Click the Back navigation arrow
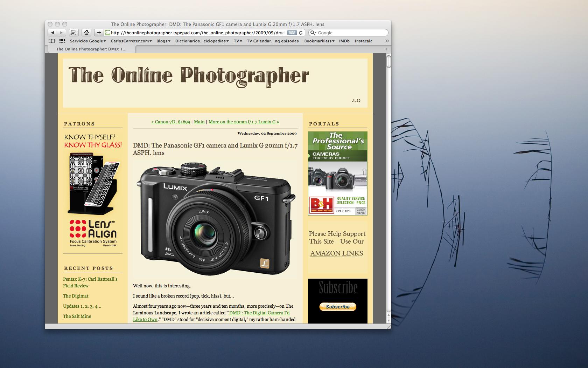The height and width of the screenshot is (368, 588). [x=52, y=33]
